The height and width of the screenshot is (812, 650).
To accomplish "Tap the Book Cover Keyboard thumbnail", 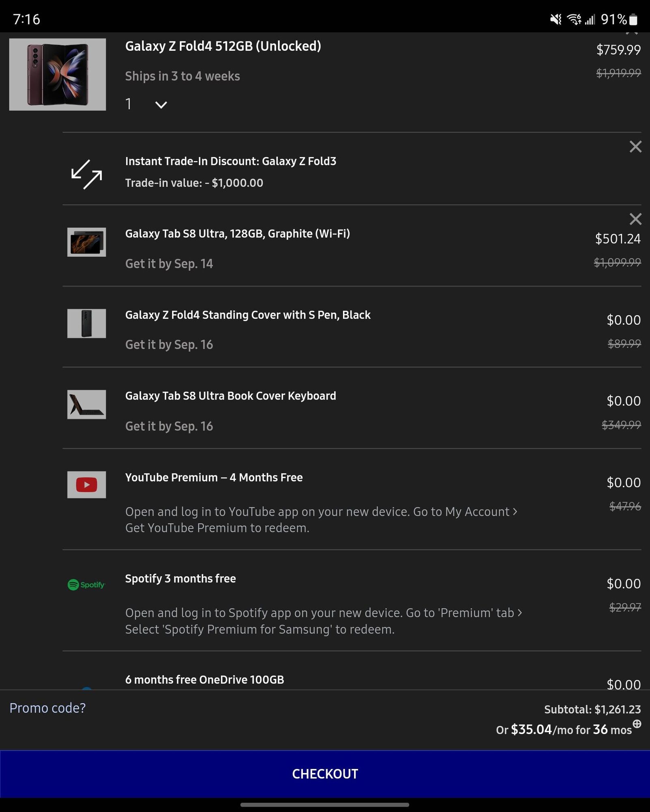I will pyautogui.click(x=86, y=404).
